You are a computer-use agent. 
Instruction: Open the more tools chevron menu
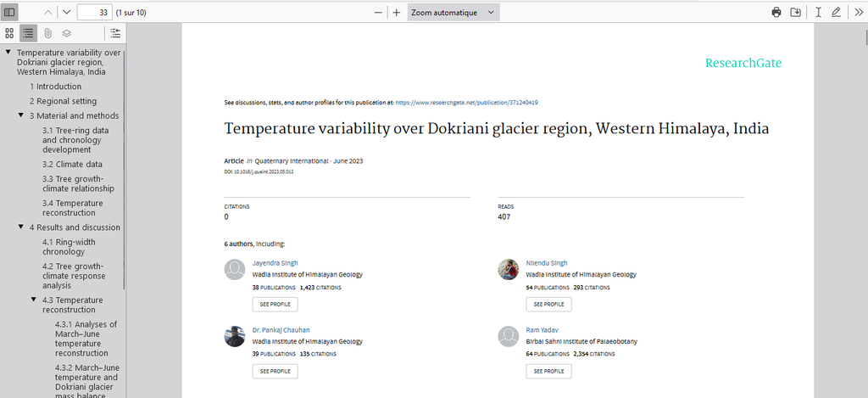coord(857,12)
